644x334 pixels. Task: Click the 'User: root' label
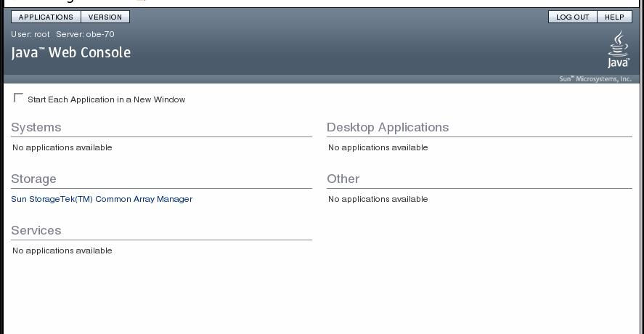coord(30,34)
